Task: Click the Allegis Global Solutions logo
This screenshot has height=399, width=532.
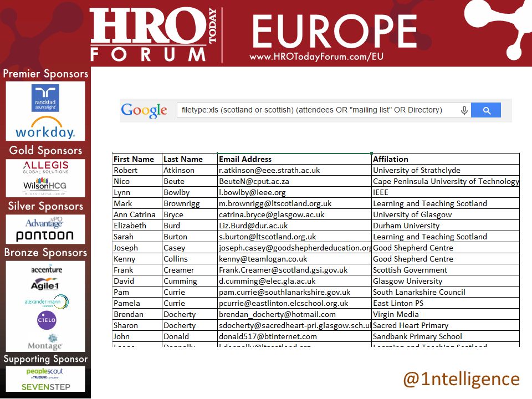Action: point(46,167)
